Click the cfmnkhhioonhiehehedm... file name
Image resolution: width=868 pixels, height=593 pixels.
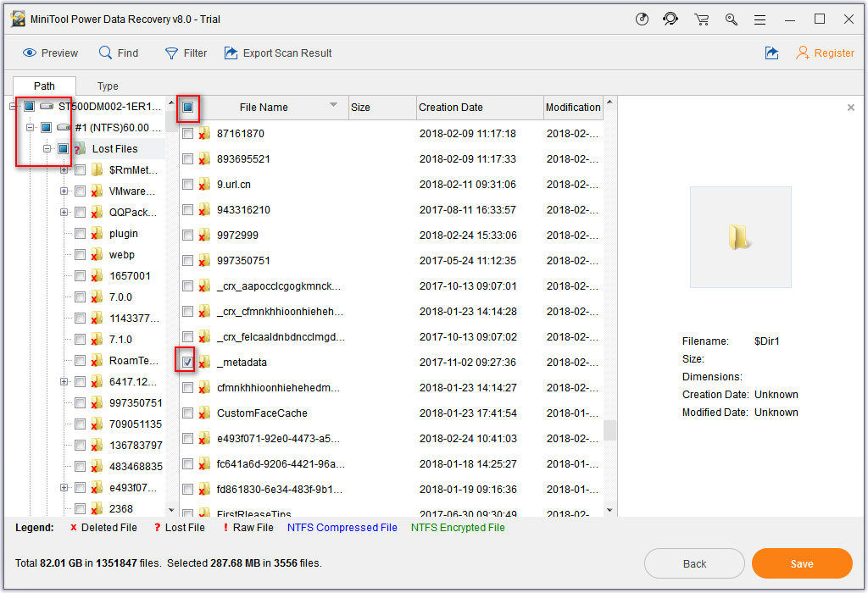tap(278, 388)
